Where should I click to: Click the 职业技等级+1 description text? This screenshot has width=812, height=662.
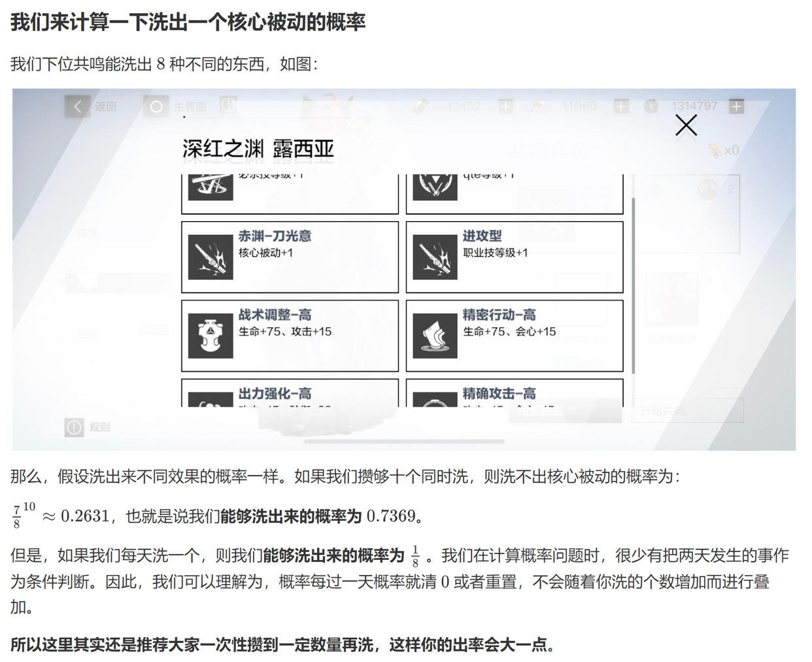click(x=496, y=253)
